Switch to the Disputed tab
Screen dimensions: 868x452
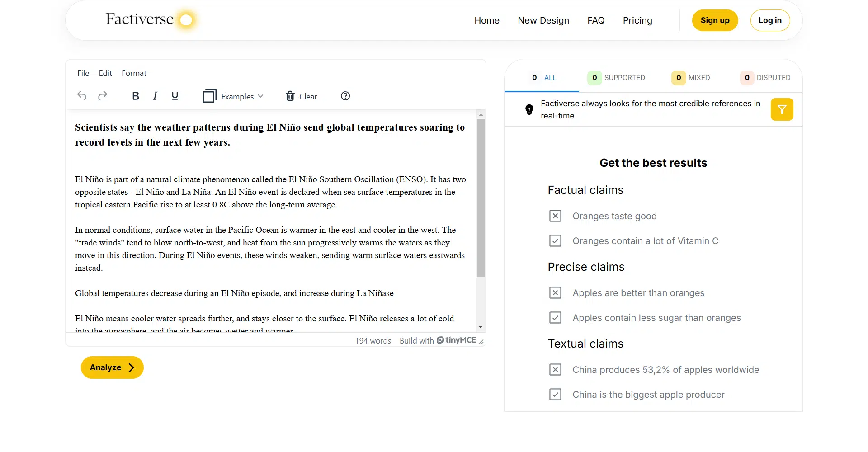coord(765,78)
